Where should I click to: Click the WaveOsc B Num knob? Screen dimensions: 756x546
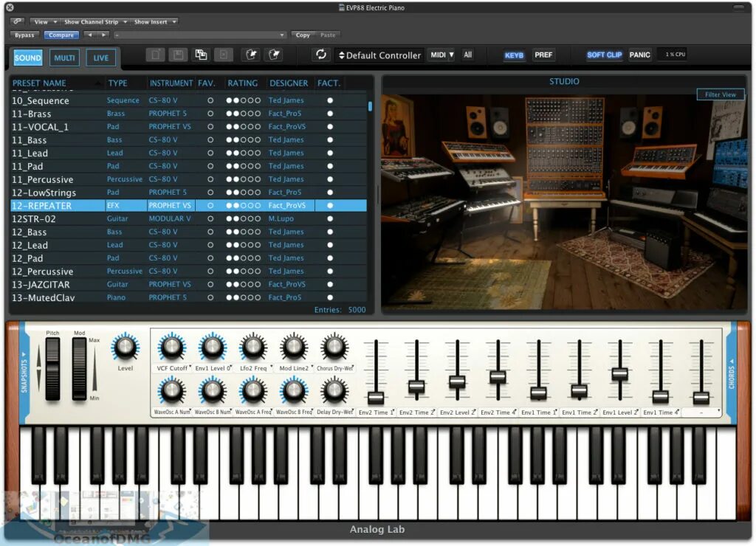212,391
